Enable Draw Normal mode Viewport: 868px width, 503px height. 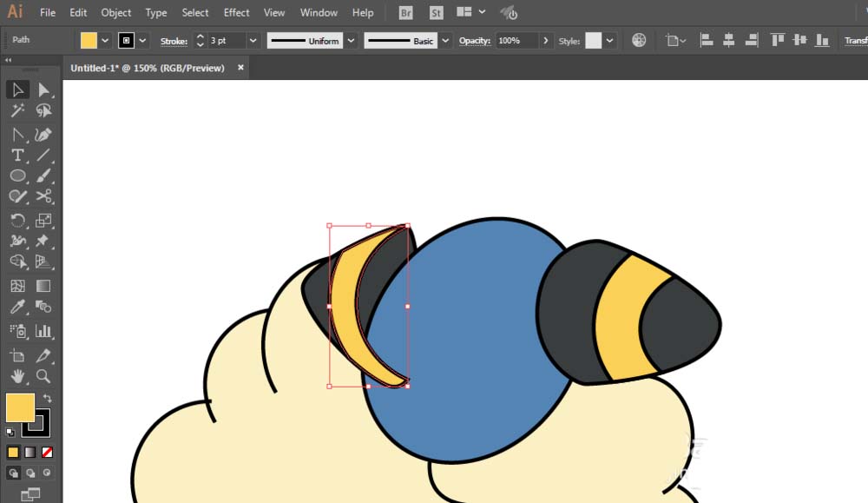pyautogui.click(x=13, y=473)
